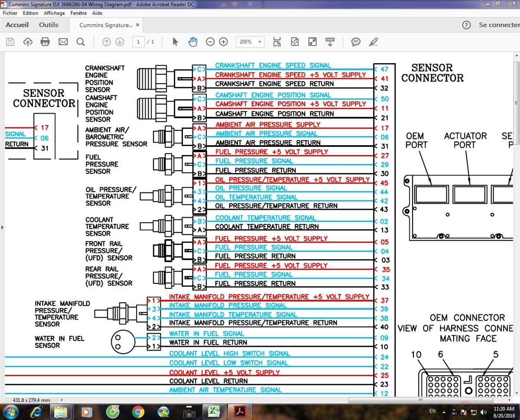Expand the left navigation pane arrow

point(2,227)
